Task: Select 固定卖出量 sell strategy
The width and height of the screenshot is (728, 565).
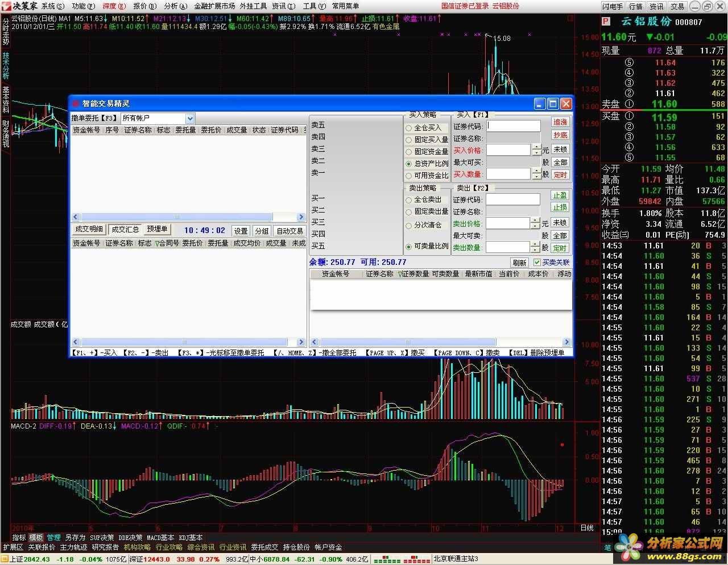Action: (426, 211)
